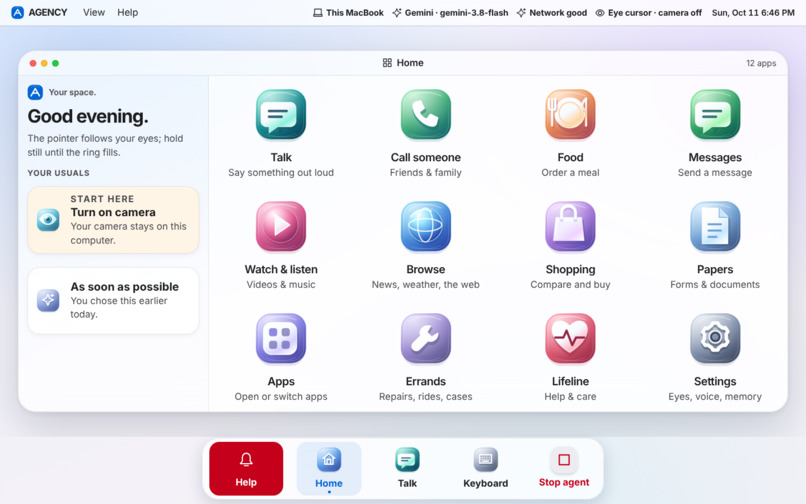
Task: Click the Good evening heading
Action: point(88,117)
